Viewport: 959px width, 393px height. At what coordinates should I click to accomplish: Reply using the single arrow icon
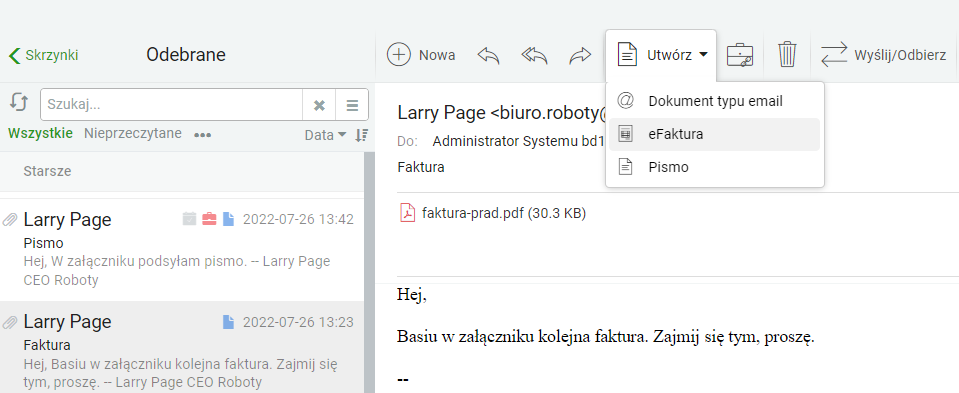click(x=488, y=55)
